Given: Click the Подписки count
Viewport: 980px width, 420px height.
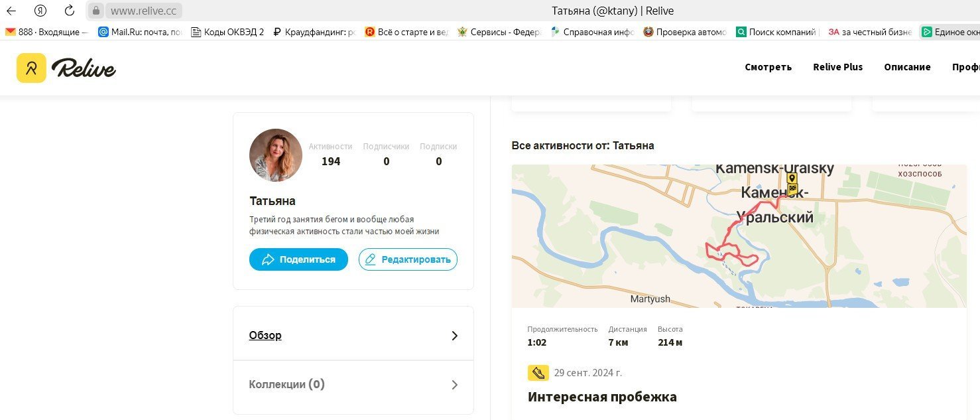Looking at the screenshot, I should pos(439,161).
